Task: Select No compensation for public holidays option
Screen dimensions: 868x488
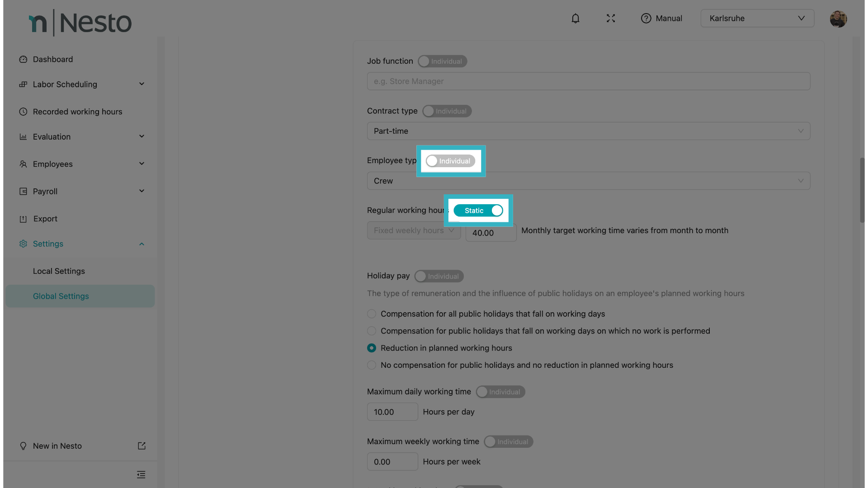Action: [372, 365]
